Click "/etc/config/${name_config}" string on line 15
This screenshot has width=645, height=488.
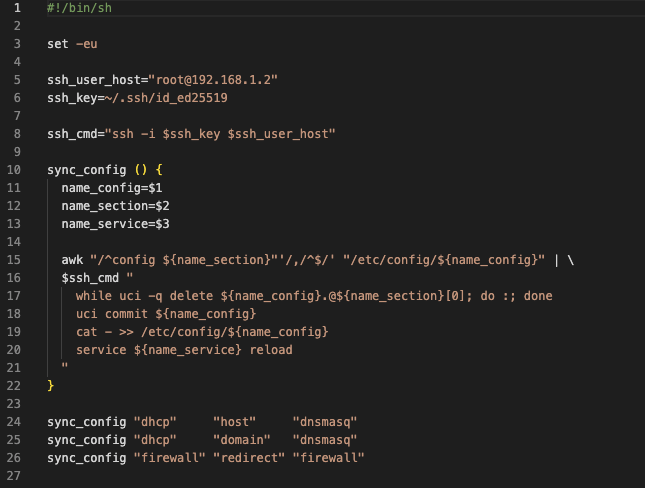click(x=444, y=260)
